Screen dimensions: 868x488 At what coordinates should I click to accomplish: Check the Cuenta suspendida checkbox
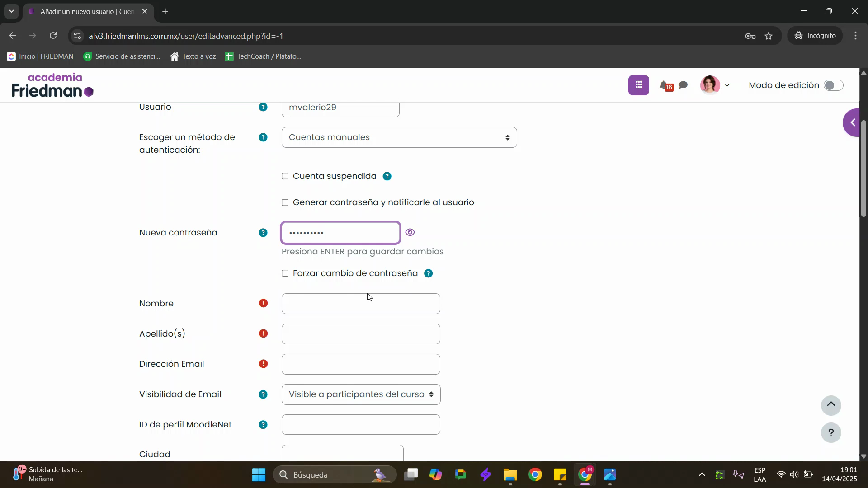click(285, 176)
